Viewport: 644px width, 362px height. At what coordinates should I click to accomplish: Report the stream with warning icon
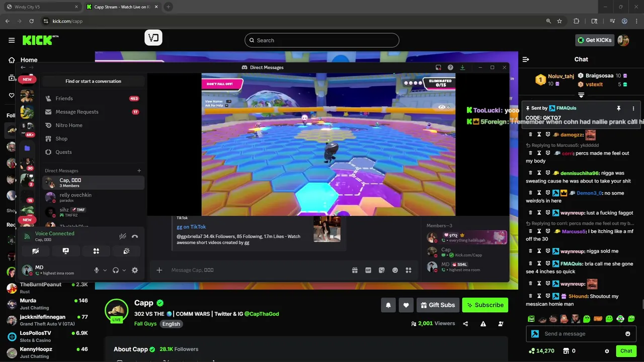pos(483,324)
